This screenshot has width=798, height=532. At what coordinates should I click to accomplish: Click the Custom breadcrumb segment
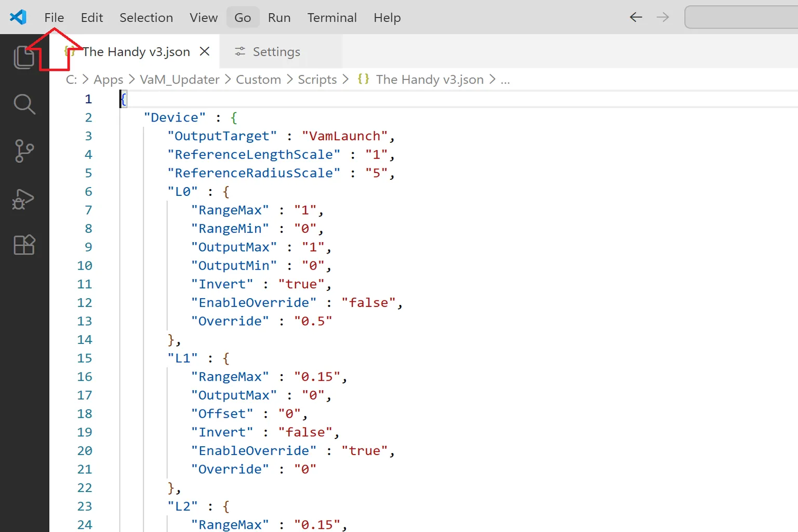258,79
